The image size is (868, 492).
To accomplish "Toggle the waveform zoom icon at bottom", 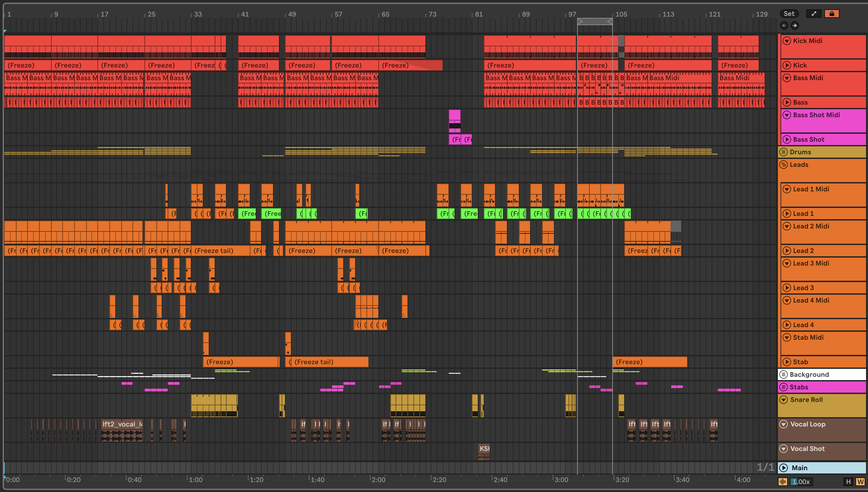I will (783, 481).
